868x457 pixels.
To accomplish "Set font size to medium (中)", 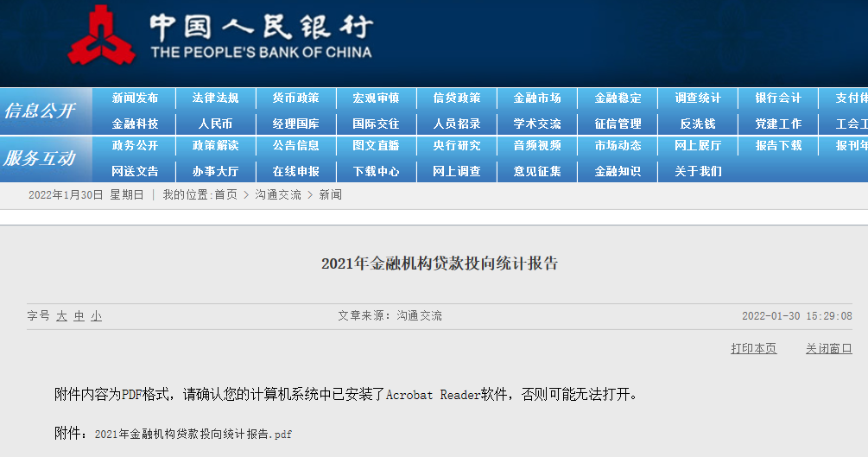I will pos(79,316).
